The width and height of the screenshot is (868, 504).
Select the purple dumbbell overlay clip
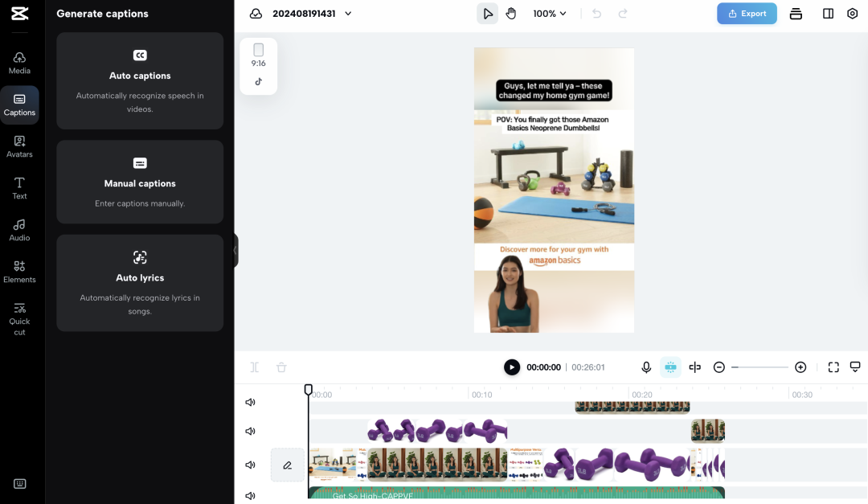coord(437,431)
